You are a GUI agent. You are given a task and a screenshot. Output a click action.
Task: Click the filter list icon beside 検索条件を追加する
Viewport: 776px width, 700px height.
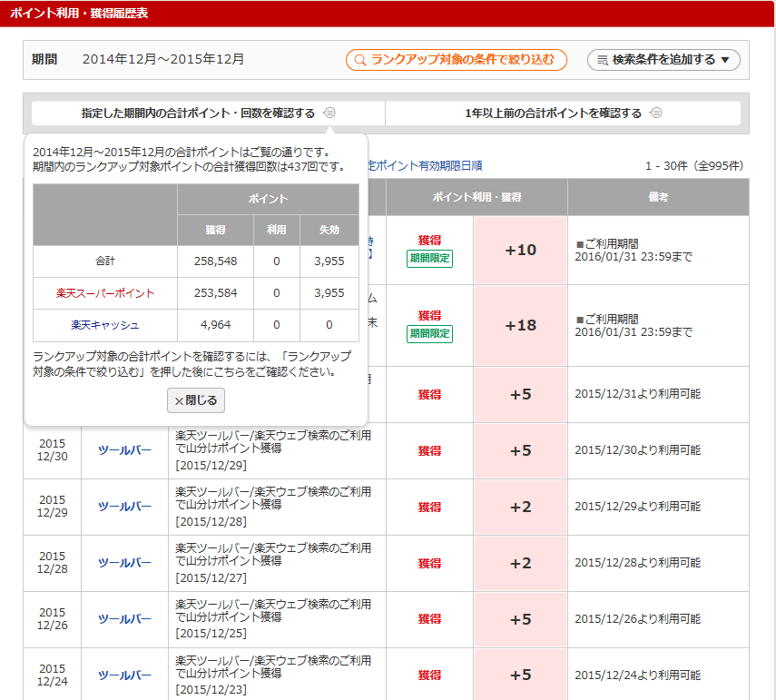603,61
